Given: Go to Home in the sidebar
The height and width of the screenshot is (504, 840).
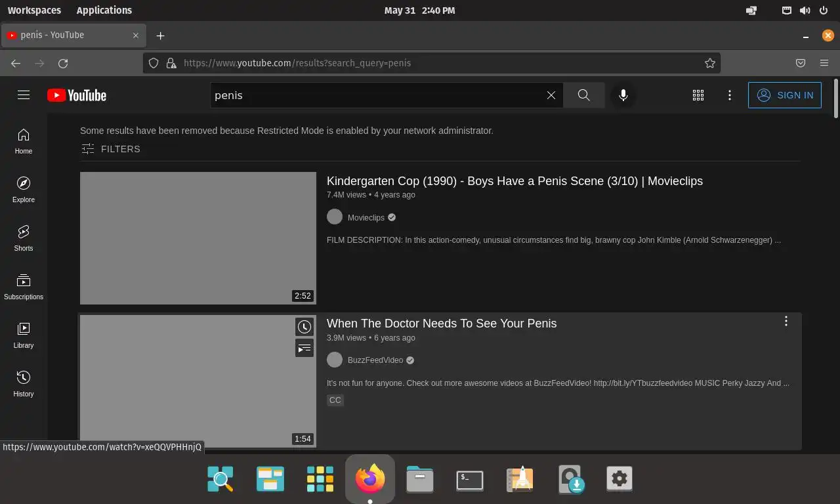Looking at the screenshot, I should click(24, 141).
